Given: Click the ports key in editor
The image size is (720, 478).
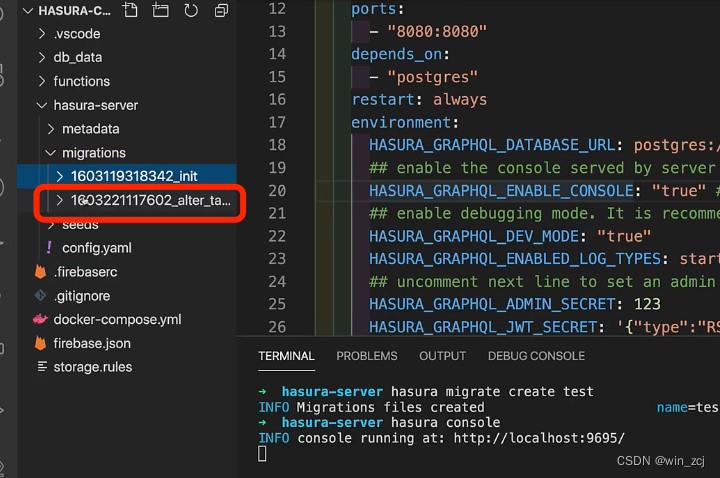Looking at the screenshot, I should (x=374, y=9).
